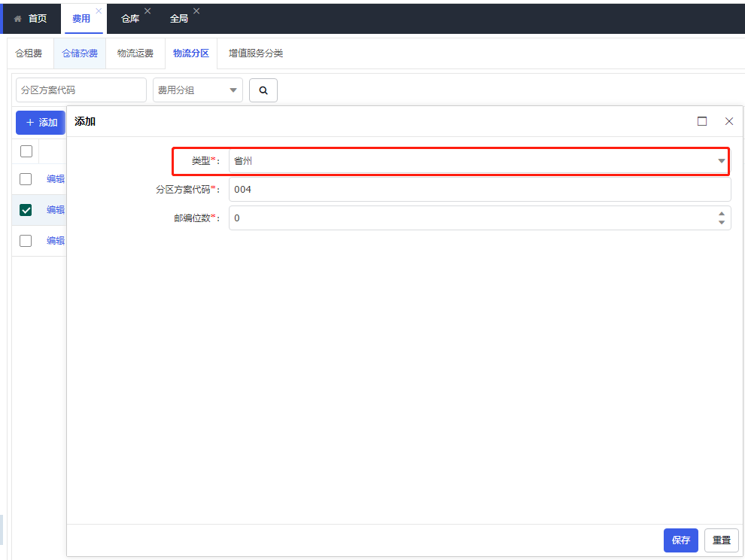
Task: Open the 仓储杂费 sub-tab
Action: (x=80, y=53)
